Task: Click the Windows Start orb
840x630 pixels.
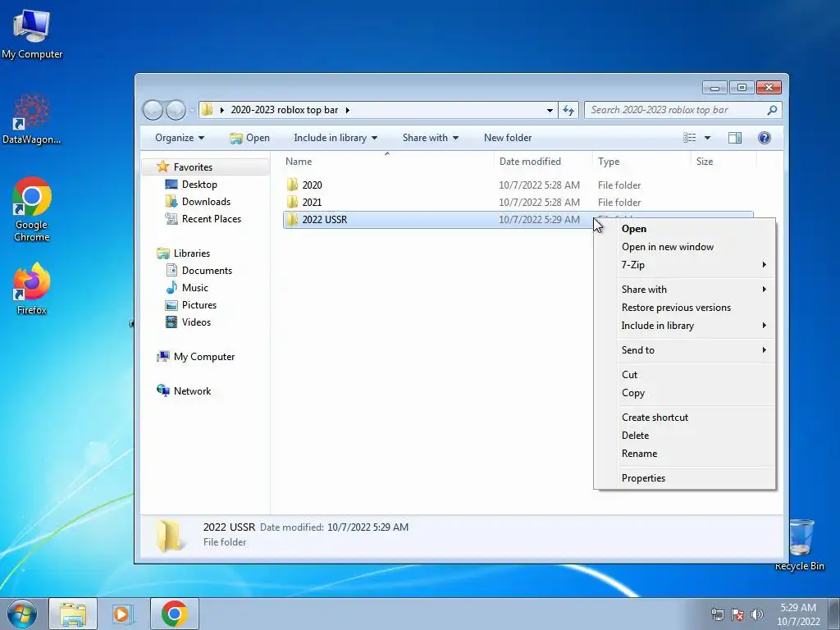Action: [21, 614]
